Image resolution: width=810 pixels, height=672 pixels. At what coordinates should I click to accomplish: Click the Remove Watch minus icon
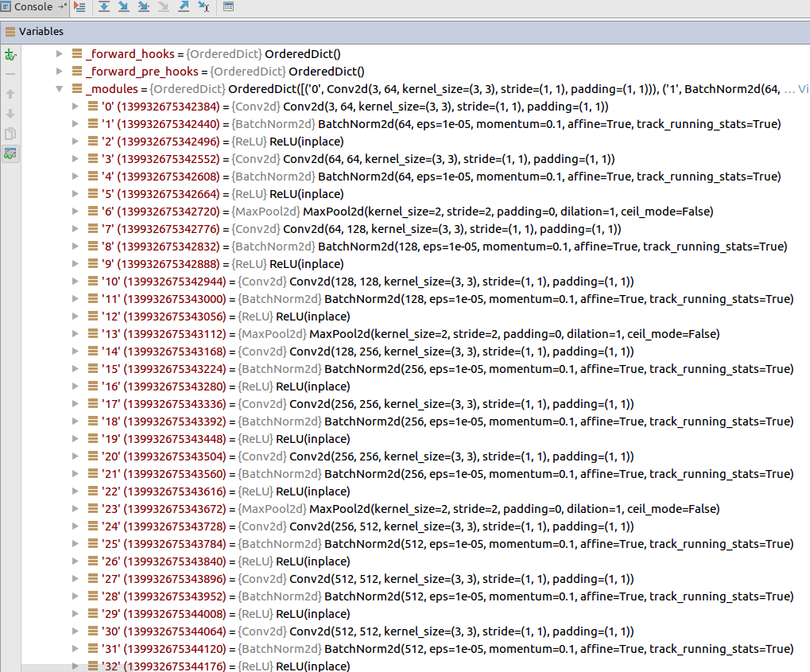[10, 74]
